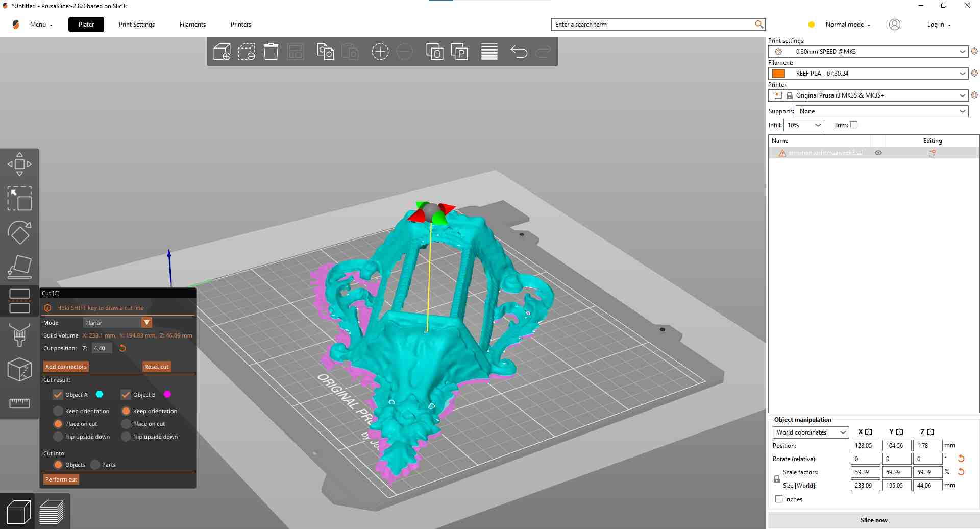Reset rotation using orange arrow

pos(961,459)
